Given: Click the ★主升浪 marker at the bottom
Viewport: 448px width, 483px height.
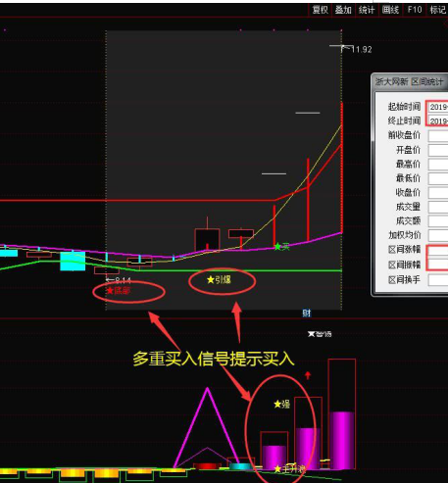Looking at the screenshot, I should (x=289, y=469).
